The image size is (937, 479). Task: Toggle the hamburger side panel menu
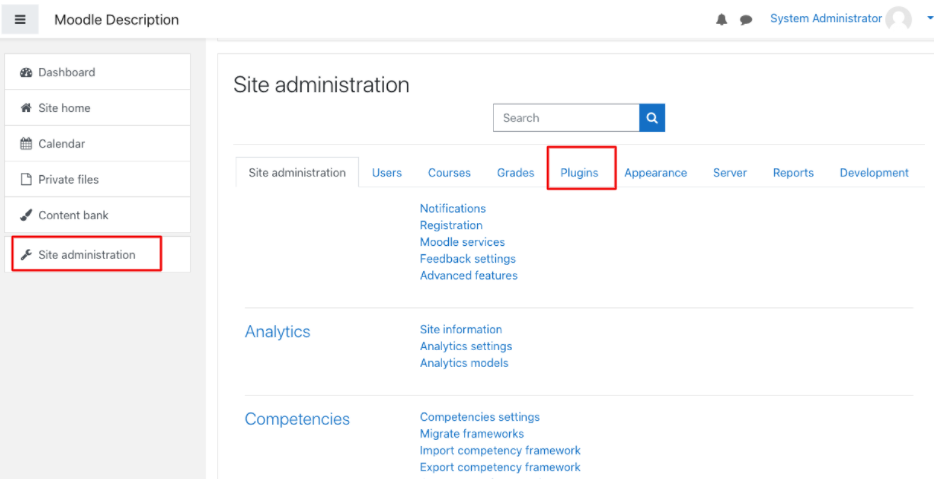tap(20, 19)
